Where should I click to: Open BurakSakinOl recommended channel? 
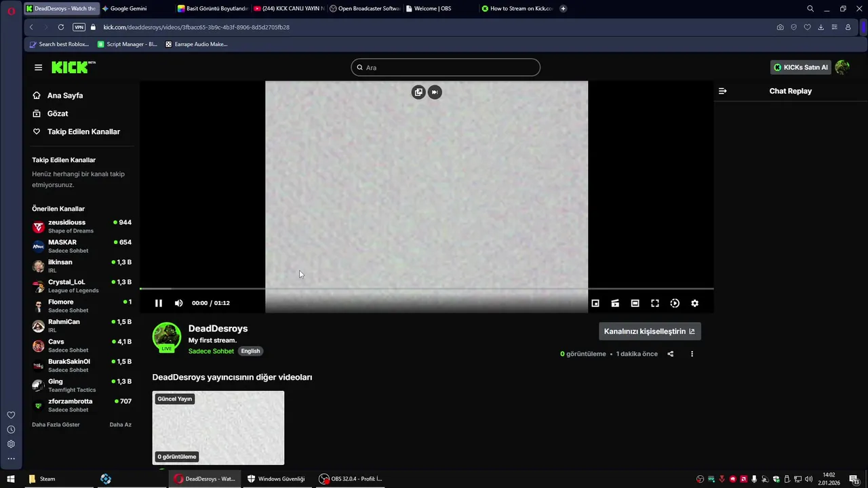(x=82, y=365)
